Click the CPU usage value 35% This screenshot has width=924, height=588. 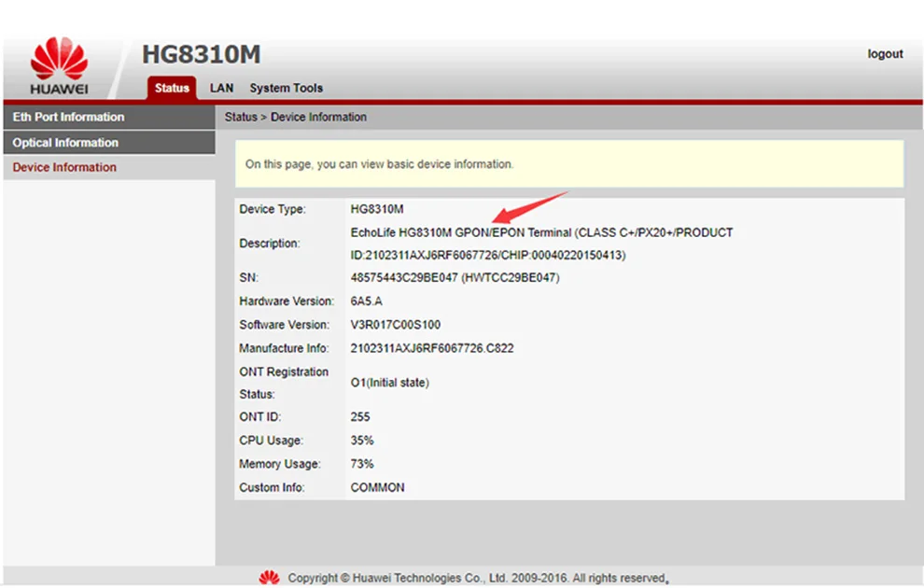362,441
